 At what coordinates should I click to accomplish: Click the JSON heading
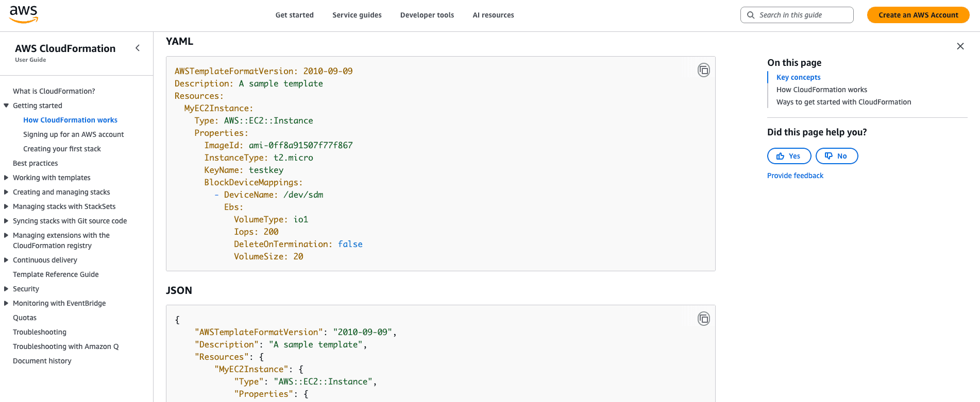coord(179,290)
